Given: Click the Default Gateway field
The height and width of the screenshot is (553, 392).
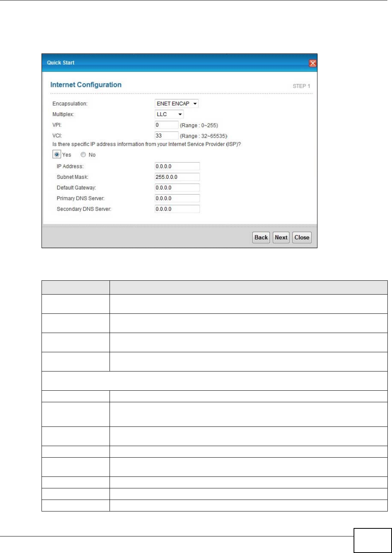Looking at the screenshot, I should [177, 188].
